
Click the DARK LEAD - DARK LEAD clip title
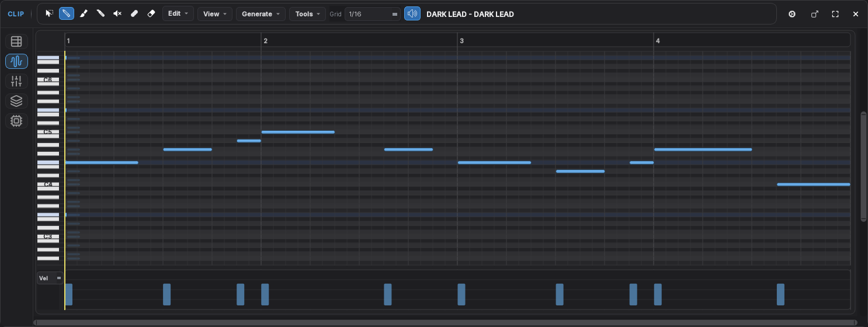470,14
